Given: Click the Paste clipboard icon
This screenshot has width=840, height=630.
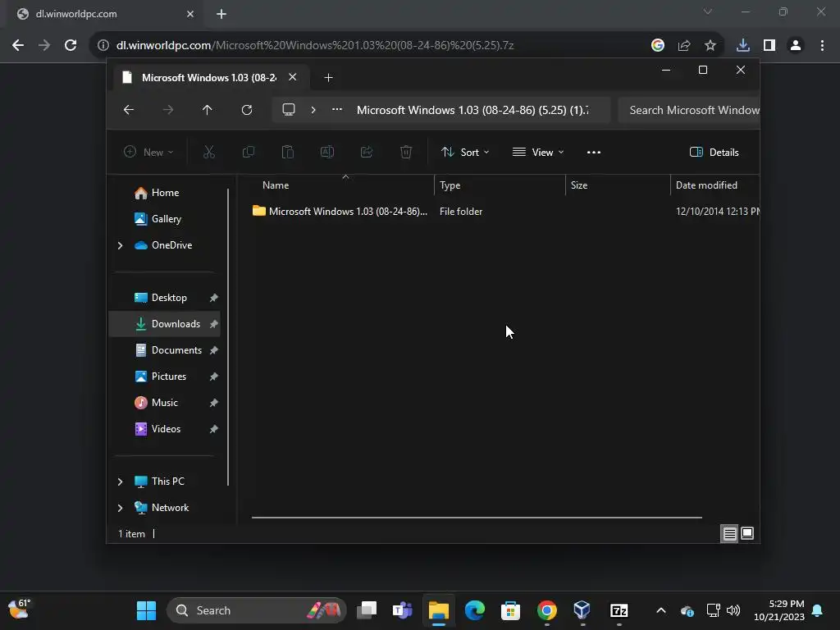Looking at the screenshot, I should 288,152.
